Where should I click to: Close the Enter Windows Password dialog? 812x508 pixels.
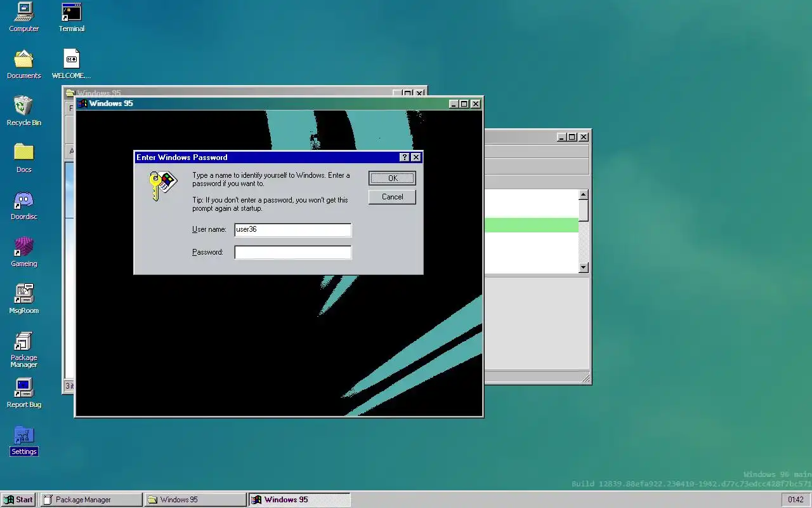tap(416, 157)
